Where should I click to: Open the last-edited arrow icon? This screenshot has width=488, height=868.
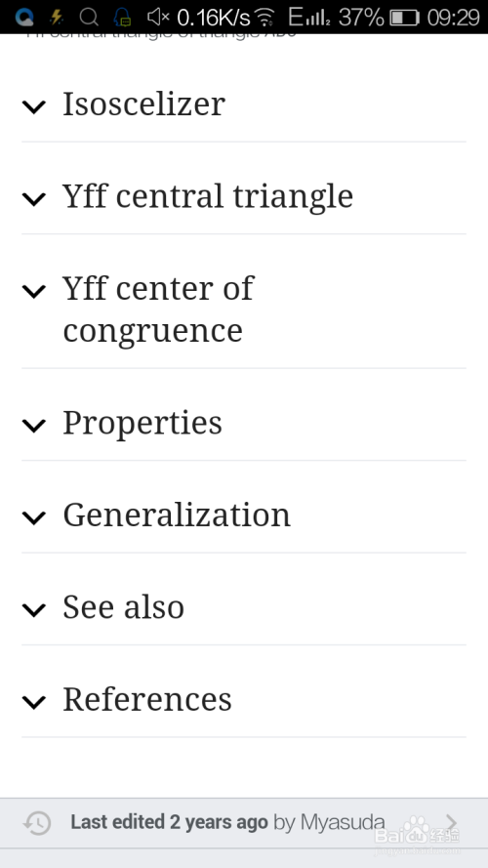pyautogui.click(x=452, y=823)
